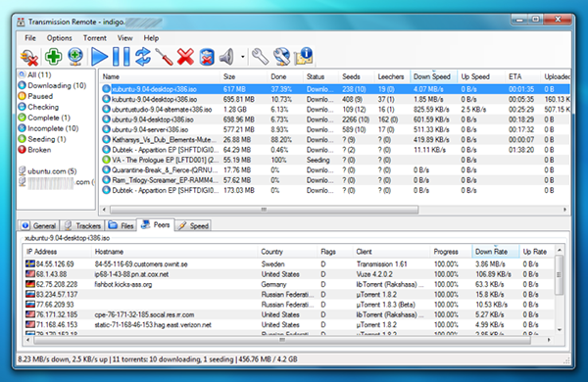The image size is (588, 382).
Task: Open local settings wrench icon
Action: (260, 57)
